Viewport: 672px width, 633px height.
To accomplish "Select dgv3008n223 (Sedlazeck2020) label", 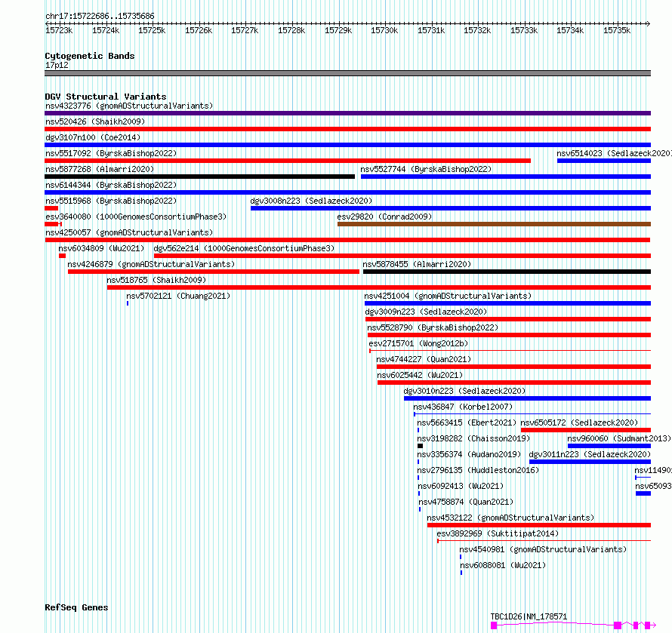I will [311, 201].
